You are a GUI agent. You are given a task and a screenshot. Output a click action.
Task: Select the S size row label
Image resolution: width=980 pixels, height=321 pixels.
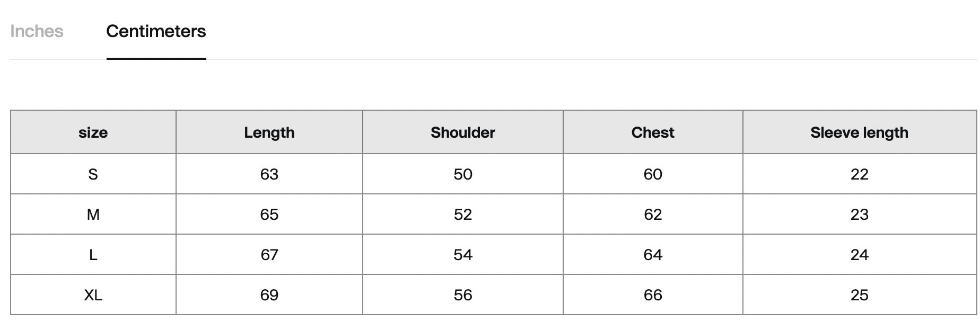click(93, 174)
